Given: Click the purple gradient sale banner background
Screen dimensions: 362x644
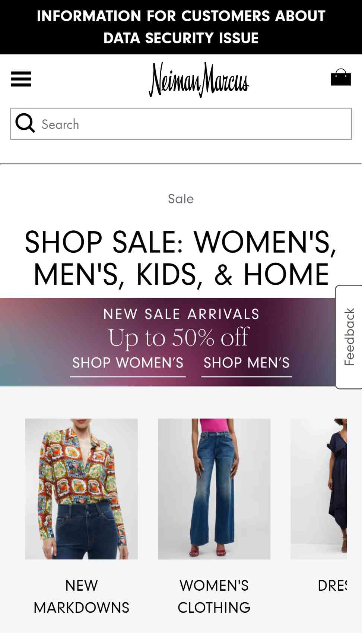Looking at the screenshot, I should [x=37, y=342].
